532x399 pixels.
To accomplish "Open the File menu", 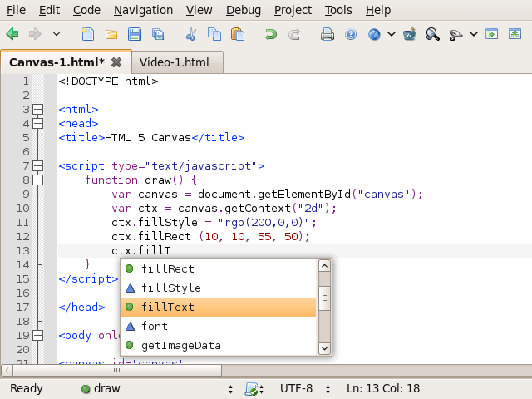I will point(16,10).
